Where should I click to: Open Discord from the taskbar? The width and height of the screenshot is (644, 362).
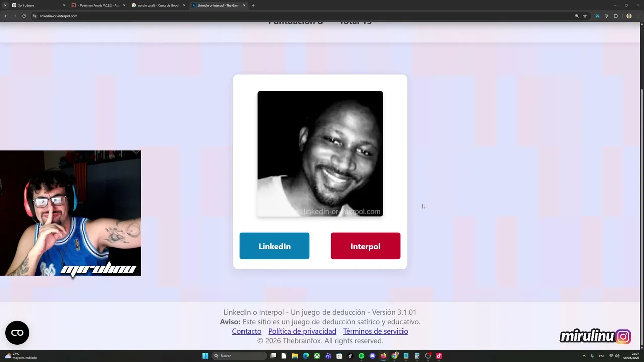tap(372, 356)
